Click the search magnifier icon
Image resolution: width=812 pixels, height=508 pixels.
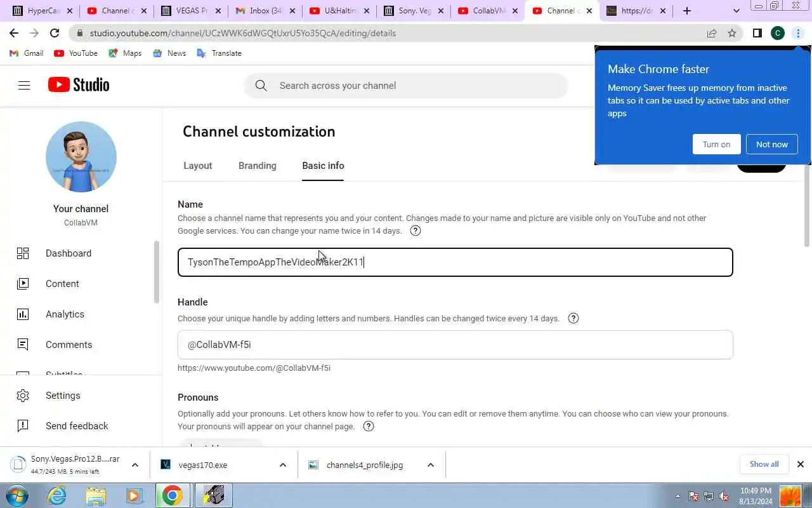point(261,85)
